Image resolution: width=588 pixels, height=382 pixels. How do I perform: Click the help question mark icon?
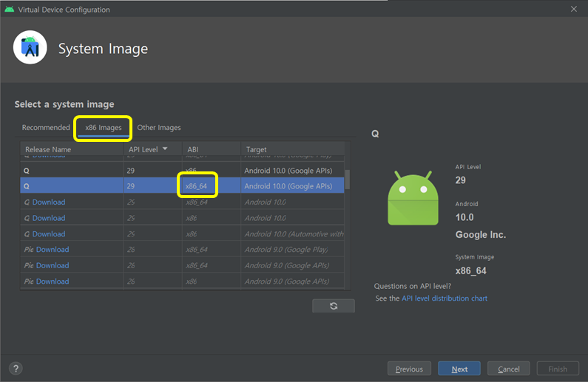coord(16,369)
